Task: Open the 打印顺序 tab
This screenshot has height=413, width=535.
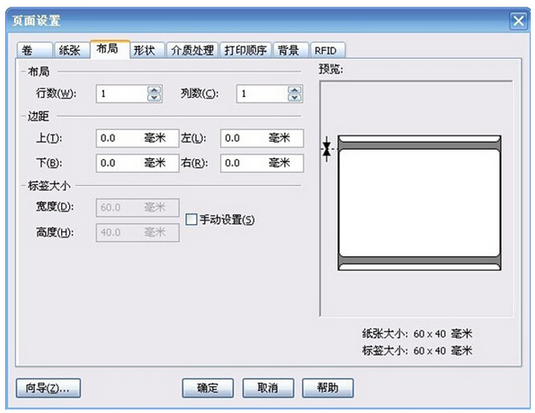Action: tap(246, 51)
